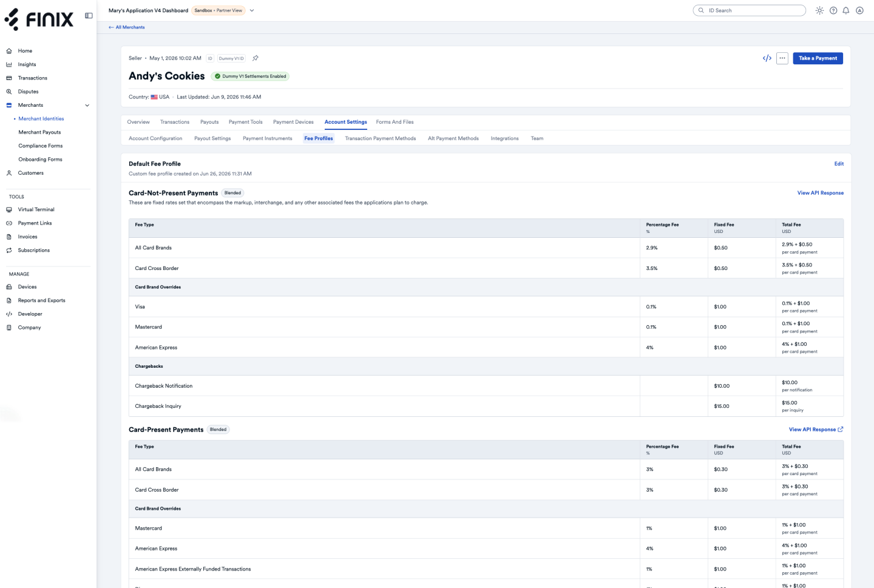The width and height of the screenshot is (874, 588).
Task: Open the Payment Devices tab
Action: (293, 122)
